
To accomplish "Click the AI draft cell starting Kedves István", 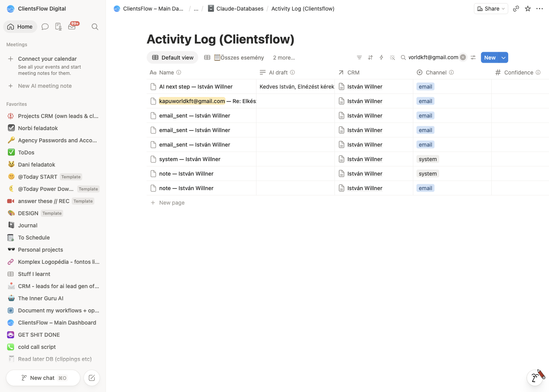I will [296, 87].
